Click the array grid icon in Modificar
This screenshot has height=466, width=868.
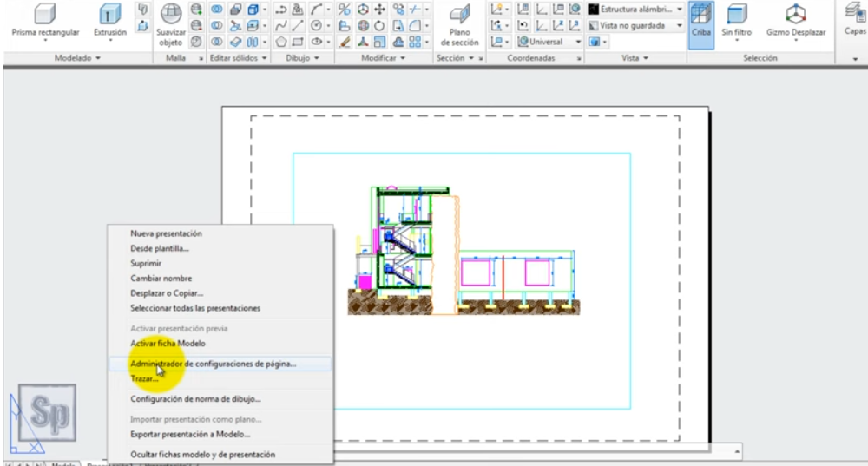pos(415,42)
